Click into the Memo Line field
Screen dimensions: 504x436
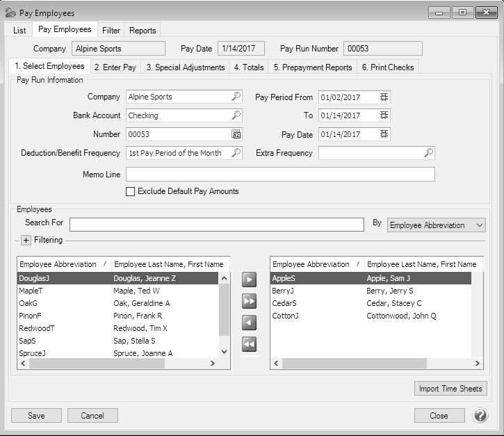pos(280,174)
